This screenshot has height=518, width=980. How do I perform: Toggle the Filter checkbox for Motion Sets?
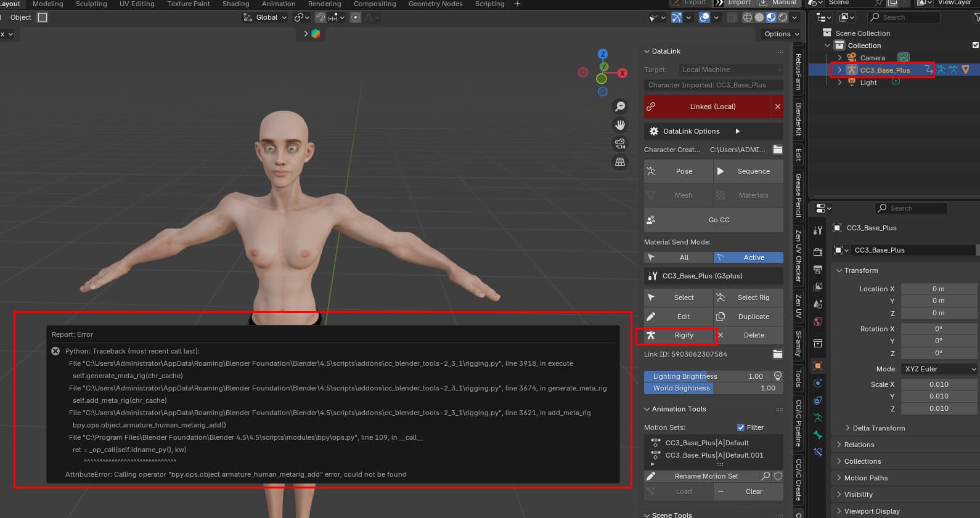click(741, 427)
